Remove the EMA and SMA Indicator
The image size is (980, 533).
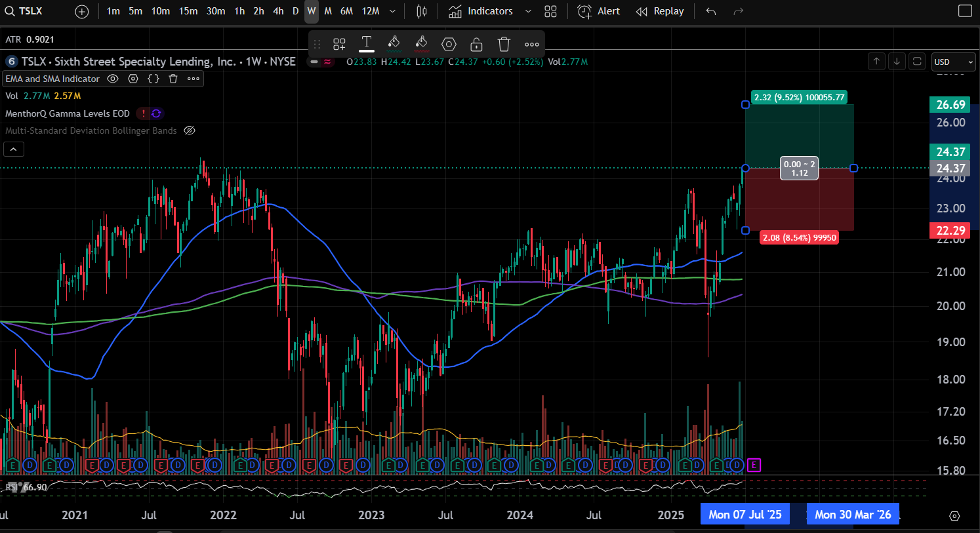point(173,79)
